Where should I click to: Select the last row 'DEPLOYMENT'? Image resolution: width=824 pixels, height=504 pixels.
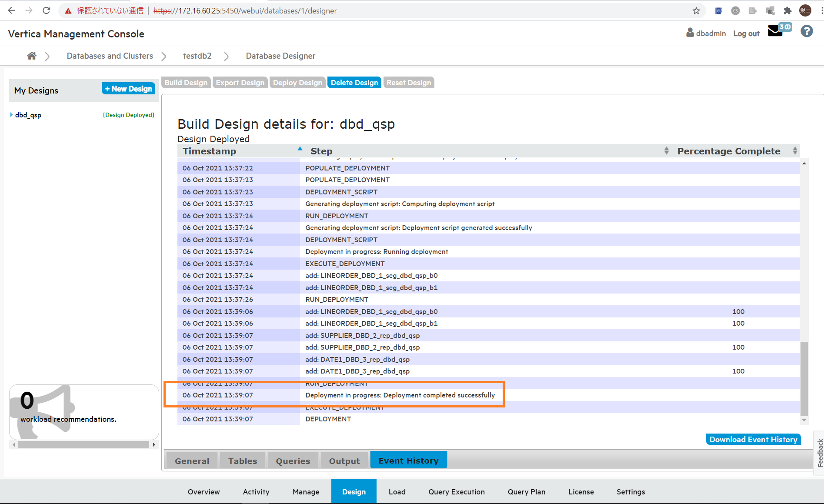[488, 419]
